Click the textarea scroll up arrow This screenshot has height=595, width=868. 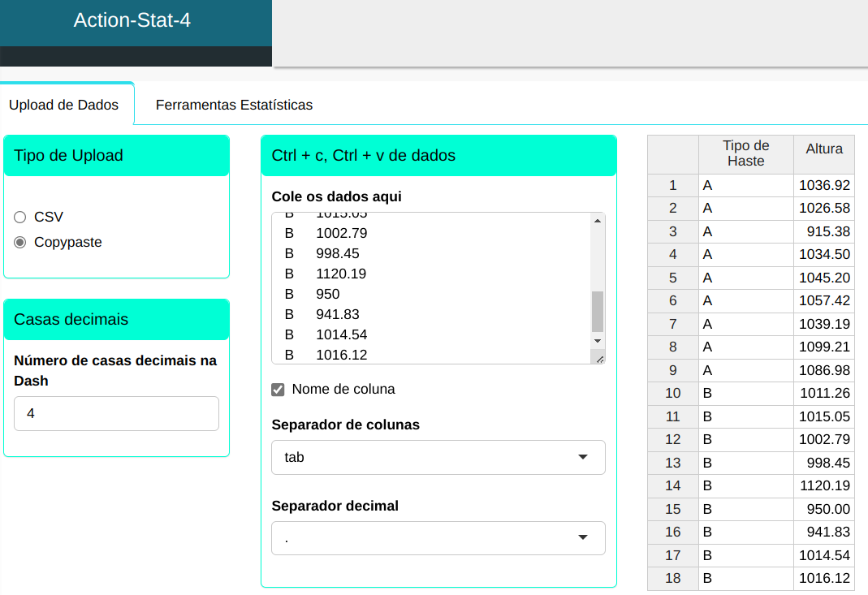coord(598,221)
